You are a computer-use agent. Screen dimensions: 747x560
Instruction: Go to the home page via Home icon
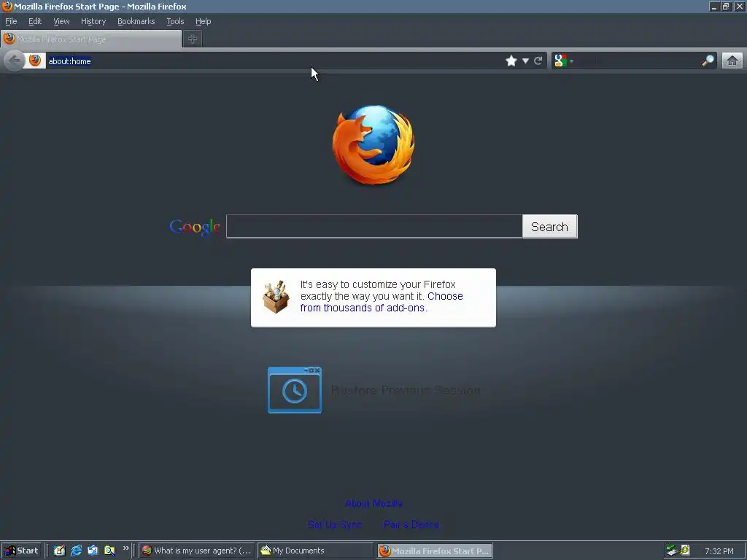point(732,61)
